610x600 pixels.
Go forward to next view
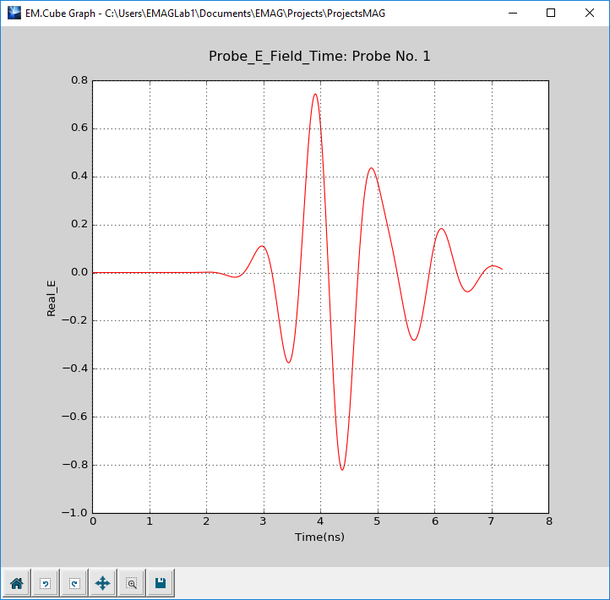tap(74, 583)
